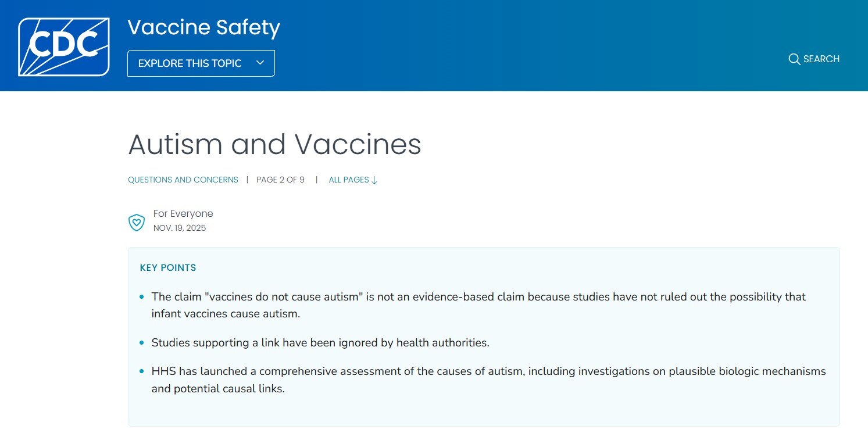Viewport: 868px width, 440px height.
Task: Click the Vaccine Safety site title
Action: [x=203, y=27]
